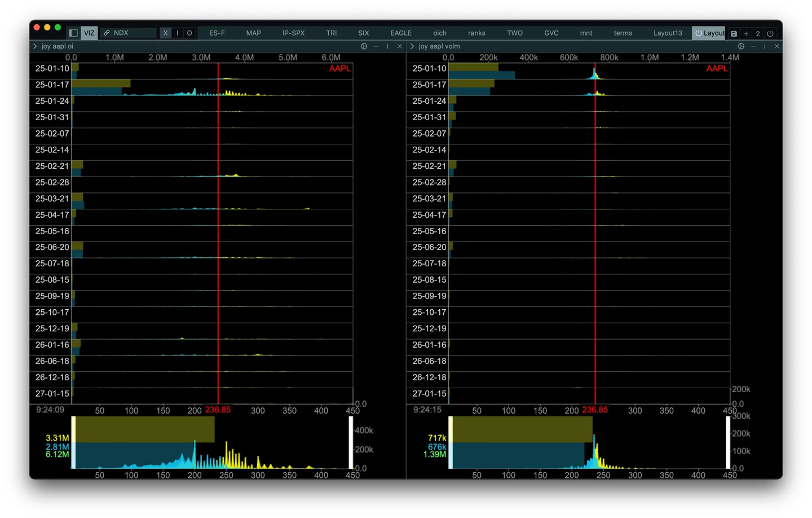
Task: Switch to the oich tab
Action: (440, 33)
